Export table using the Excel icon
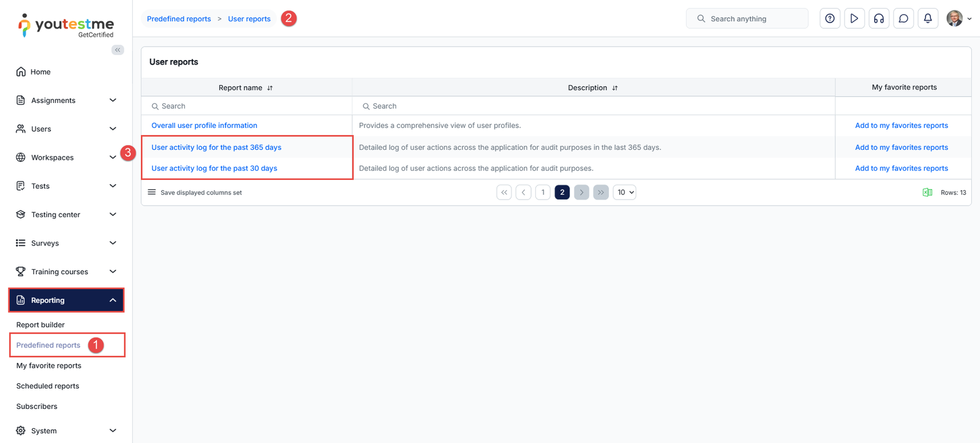The height and width of the screenshot is (443, 980). coord(927,193)
